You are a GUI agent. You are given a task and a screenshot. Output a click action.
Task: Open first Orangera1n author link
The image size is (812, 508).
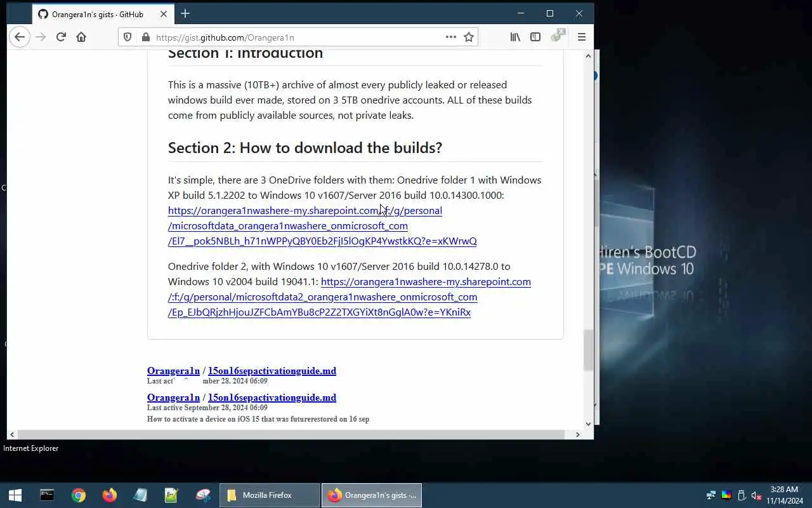(173, 371)
